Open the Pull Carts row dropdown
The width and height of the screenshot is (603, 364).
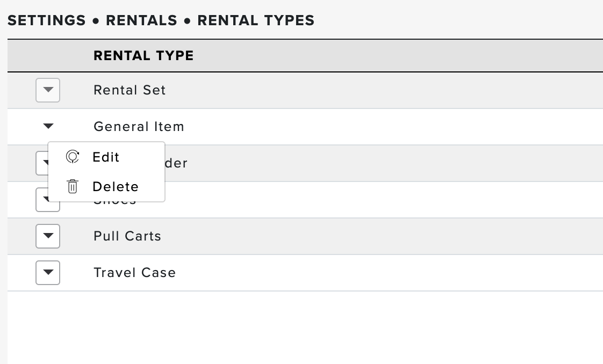pyautogui.click(x=48, y=236)
